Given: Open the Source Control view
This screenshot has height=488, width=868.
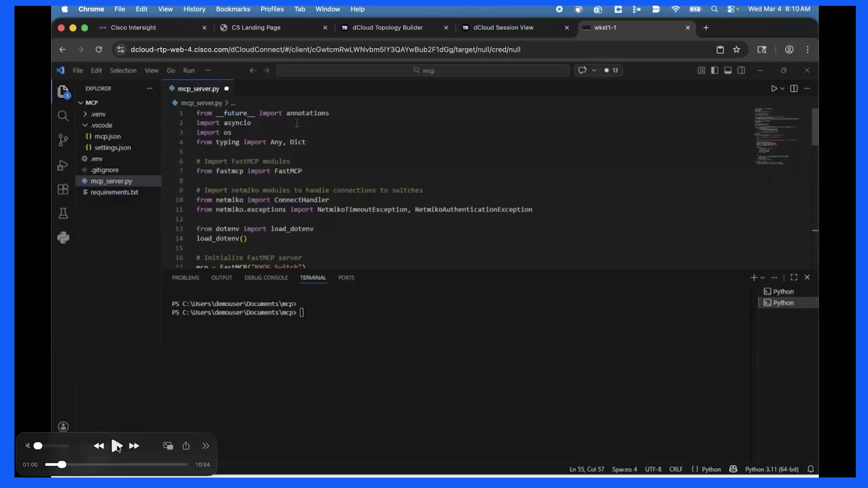Looking at the screenshot, I should (63, 141).
